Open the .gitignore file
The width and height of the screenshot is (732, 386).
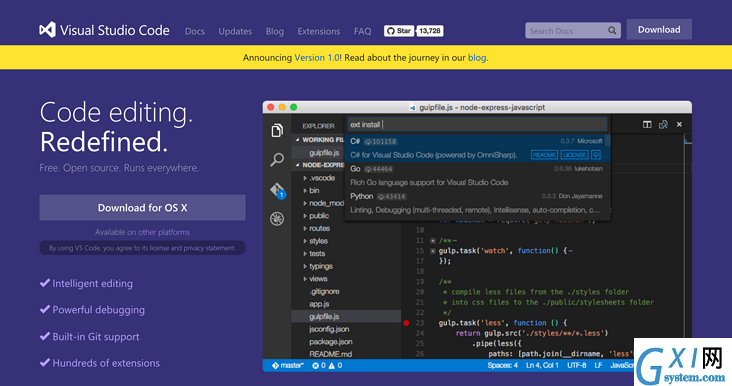tap(324, 291)
